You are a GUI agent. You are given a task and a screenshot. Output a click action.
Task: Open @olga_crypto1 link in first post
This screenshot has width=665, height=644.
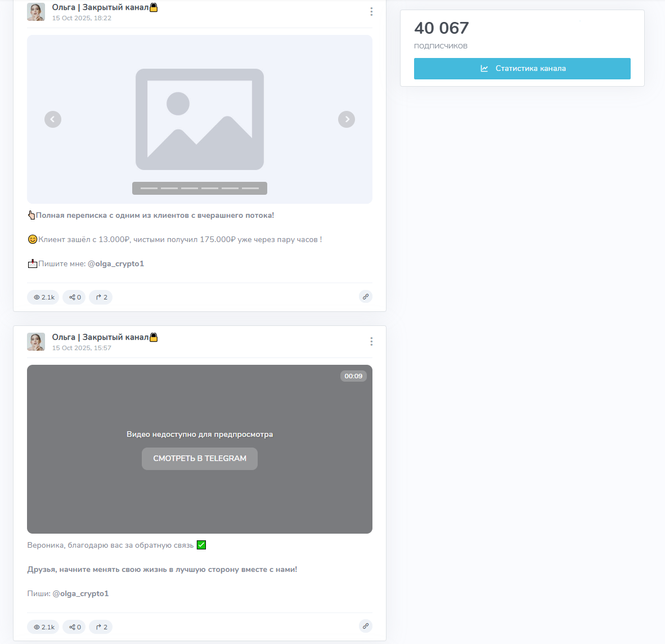[x=116, y=264]
